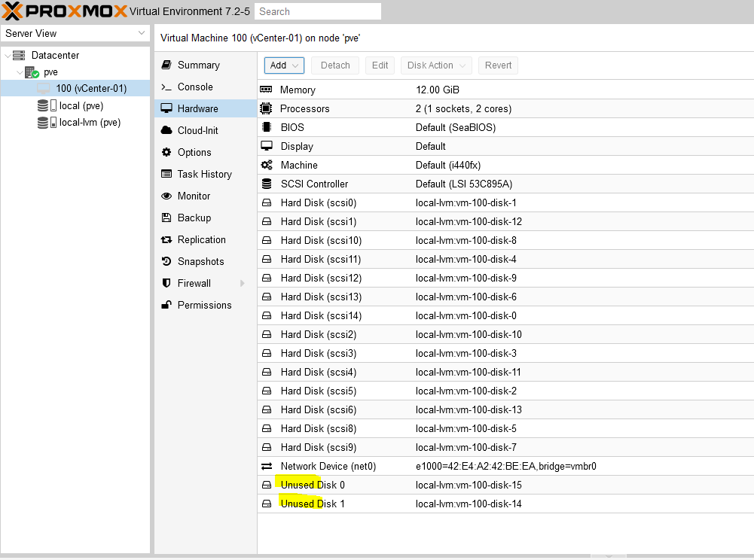Collapse the pve node tree

[x=20, y=72]
